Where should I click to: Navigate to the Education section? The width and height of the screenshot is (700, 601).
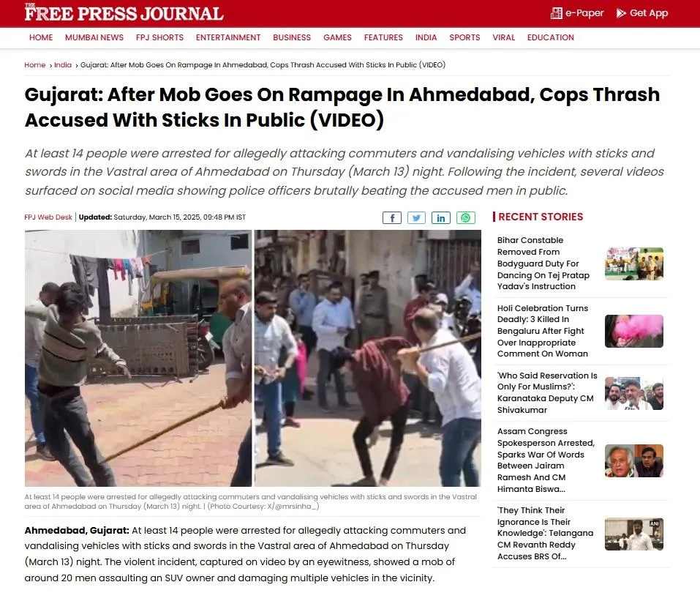pyautogui.click(x=551, y=37)
